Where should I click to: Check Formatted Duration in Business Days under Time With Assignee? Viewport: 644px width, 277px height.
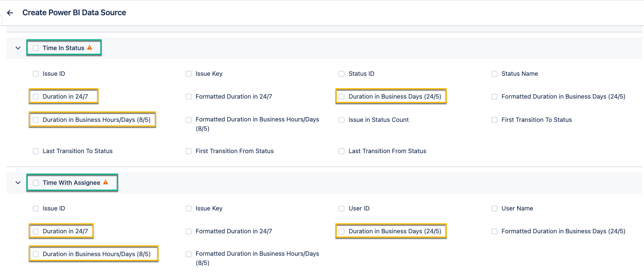point(494,231)
